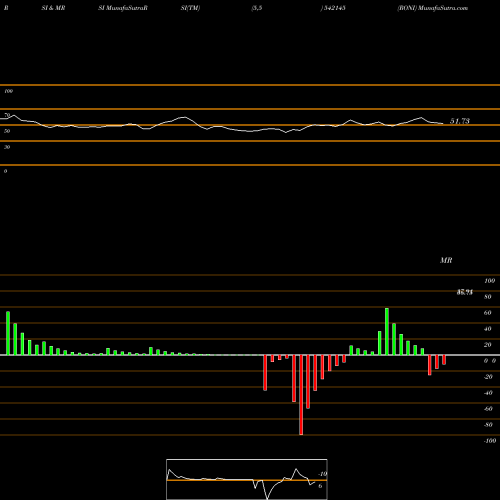Click the RSI axis label 100

[x=8, y=91]
